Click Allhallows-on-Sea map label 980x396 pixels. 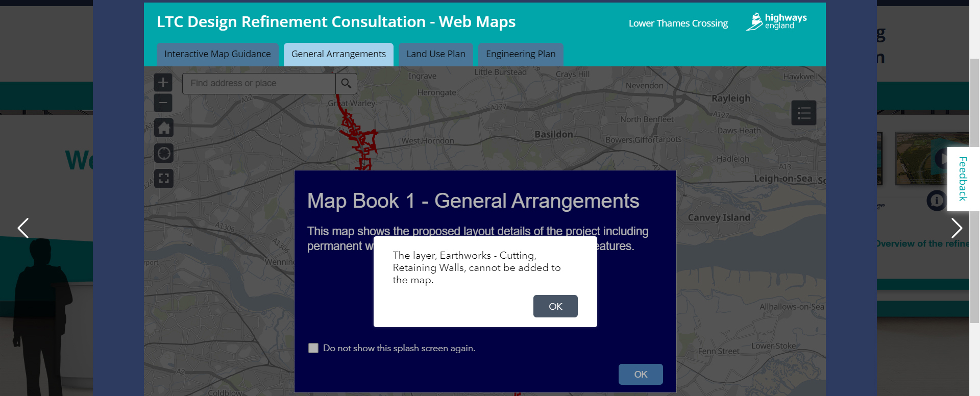[x=792, y=307]
